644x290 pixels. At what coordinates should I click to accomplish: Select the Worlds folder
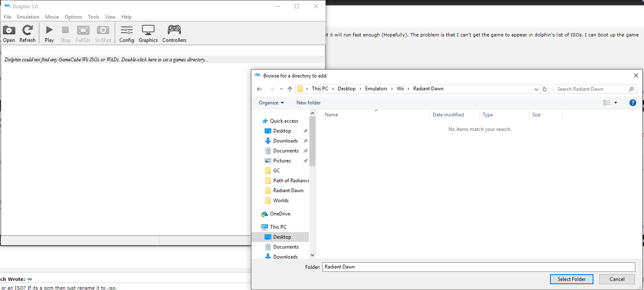point(281,201)
